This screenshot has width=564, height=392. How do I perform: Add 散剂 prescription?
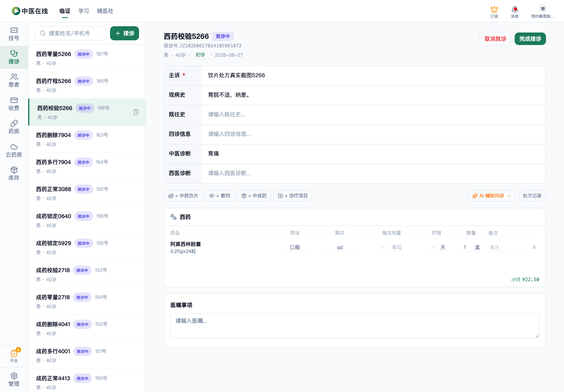pos(220,196)
